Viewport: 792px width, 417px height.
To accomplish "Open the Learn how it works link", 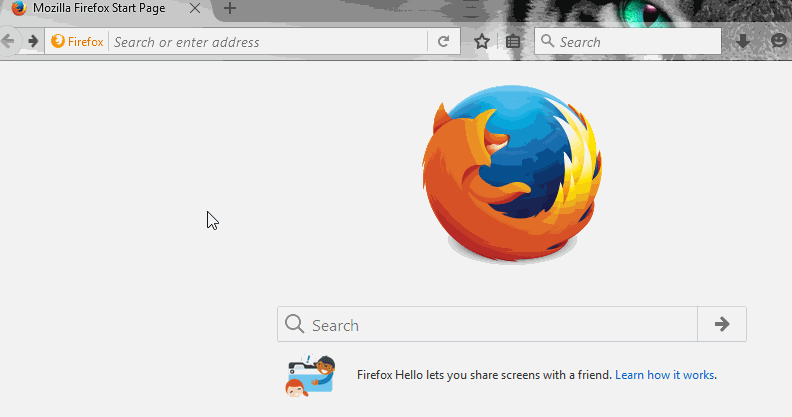I will pos(665,375).
